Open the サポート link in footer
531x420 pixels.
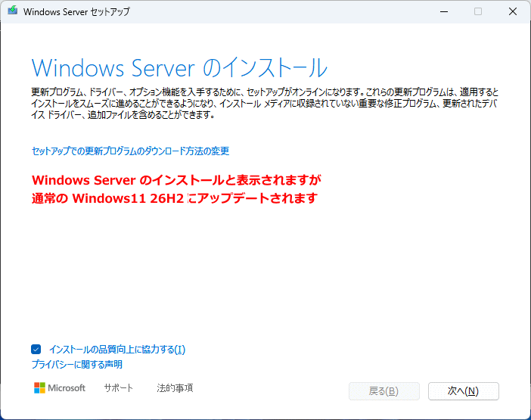tap(119, 387)
